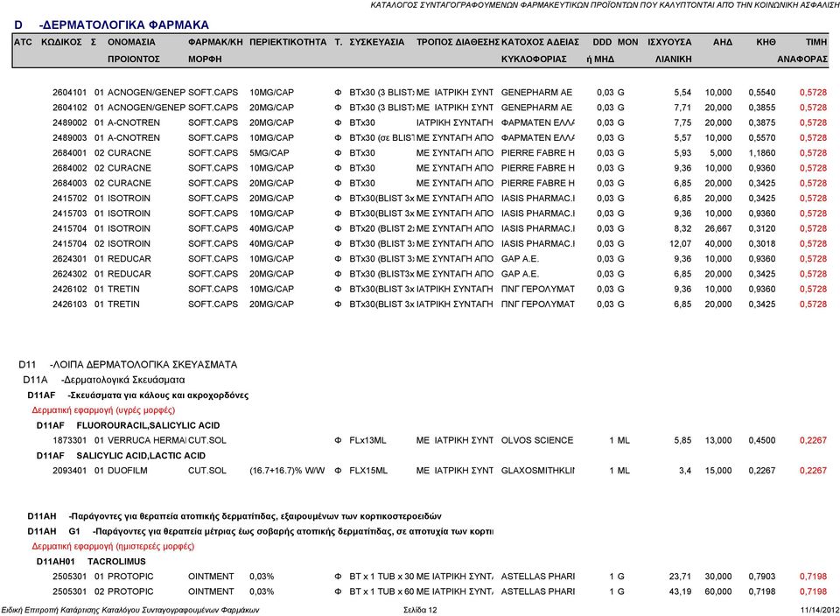Click the D11AH01 TACROLIMUS substance line
The height and width of the screenshot is (616, 840).
[x=91, y=562]
